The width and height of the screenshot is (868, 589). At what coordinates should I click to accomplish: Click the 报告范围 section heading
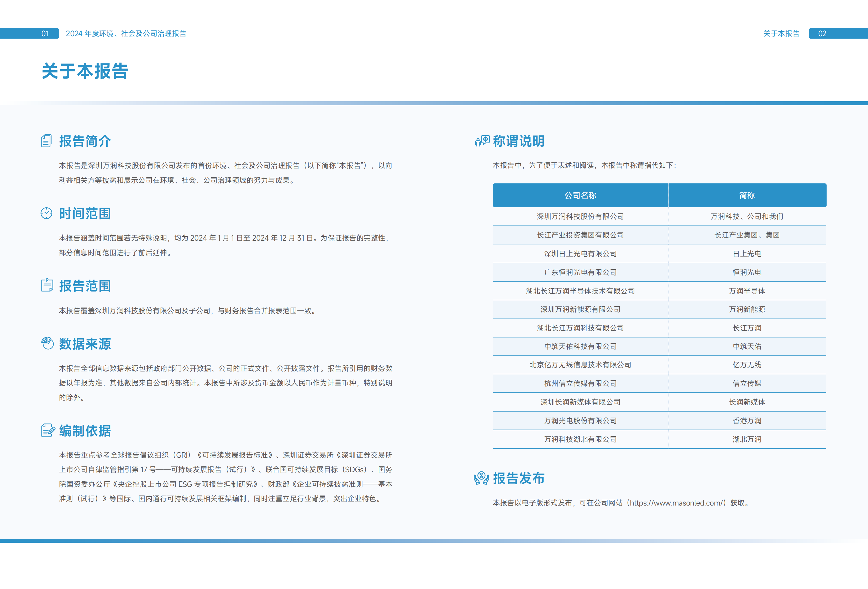[85, 286]
